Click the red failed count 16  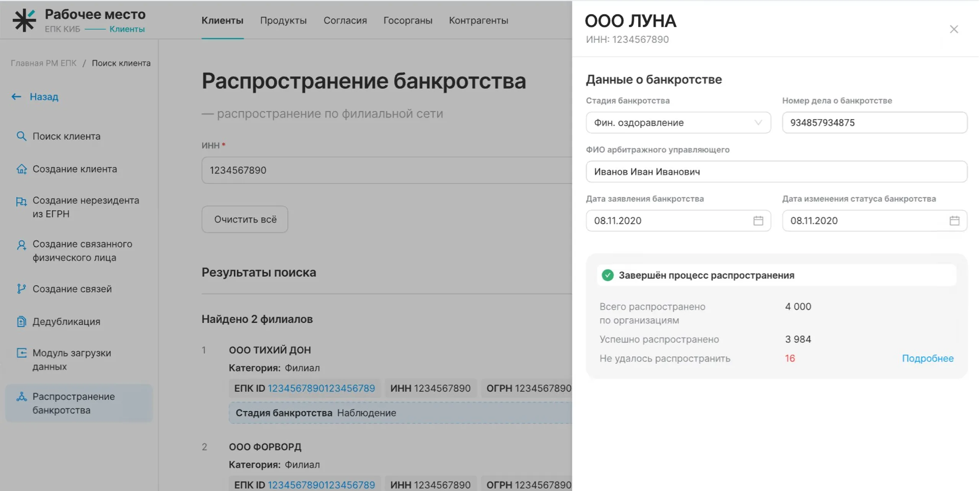pyautogui.click(x=790, y=358)
